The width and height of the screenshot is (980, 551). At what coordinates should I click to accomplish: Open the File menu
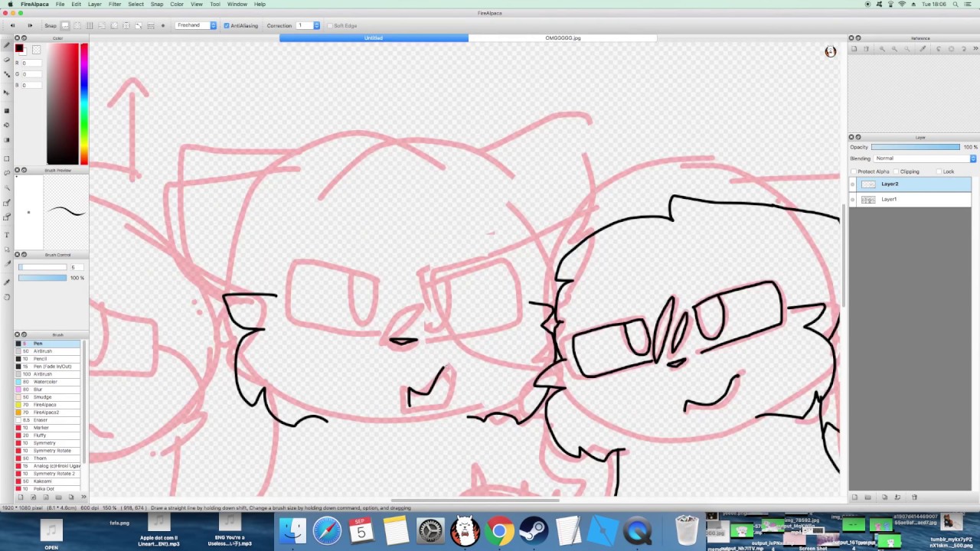point(60,5)
